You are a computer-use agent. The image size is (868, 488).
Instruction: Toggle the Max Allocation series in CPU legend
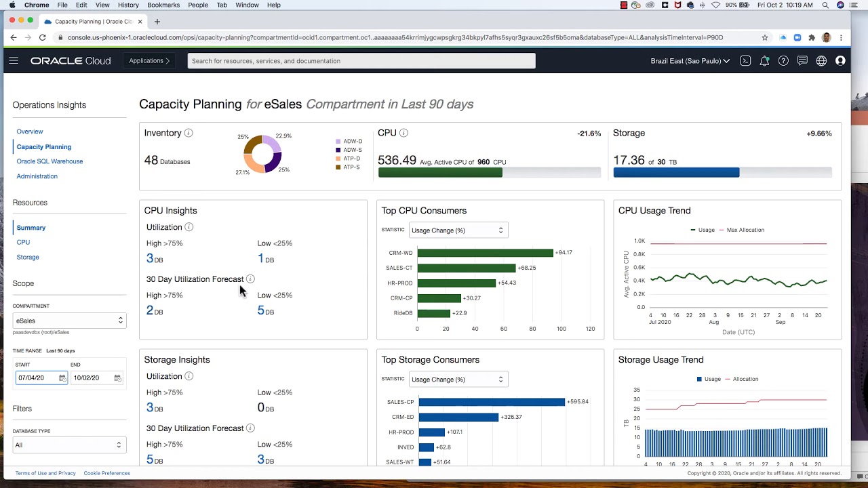[x=741, y=230]
